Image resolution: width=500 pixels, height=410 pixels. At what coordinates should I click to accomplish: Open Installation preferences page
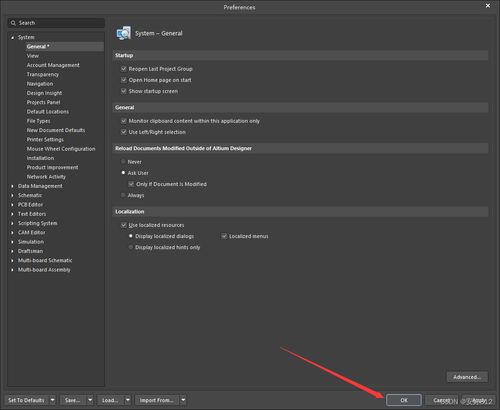coord(40,158)
